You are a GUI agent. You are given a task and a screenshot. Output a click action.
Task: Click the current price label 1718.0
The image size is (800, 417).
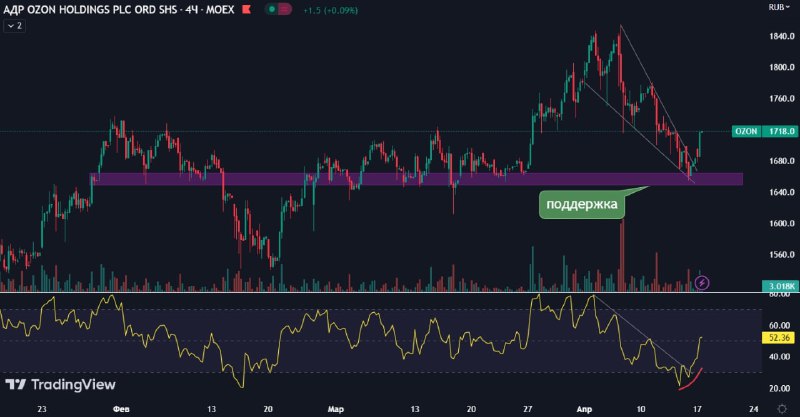pos(781,131)
